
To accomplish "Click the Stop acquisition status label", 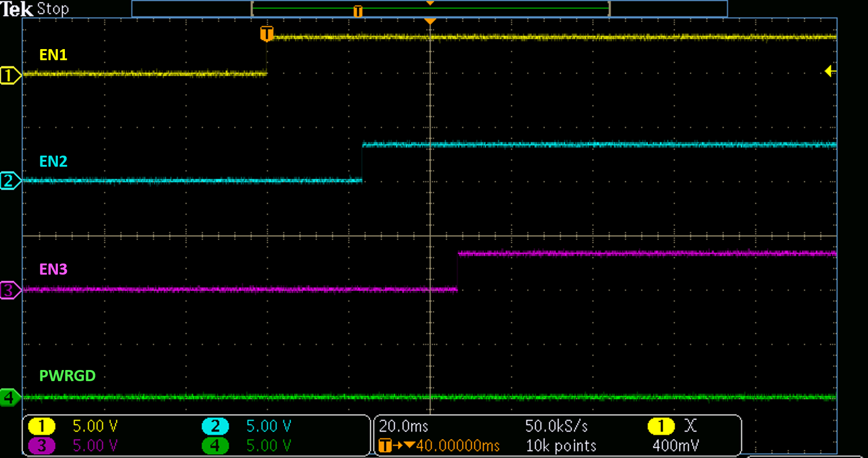I will tap(53, 9).
